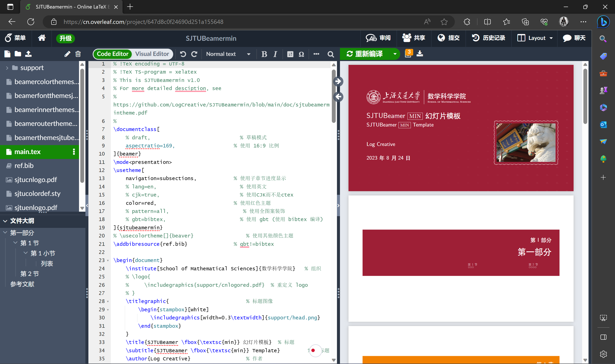Open the recompile options arrow
Viewport: 615px width, 364px height.
395,54
